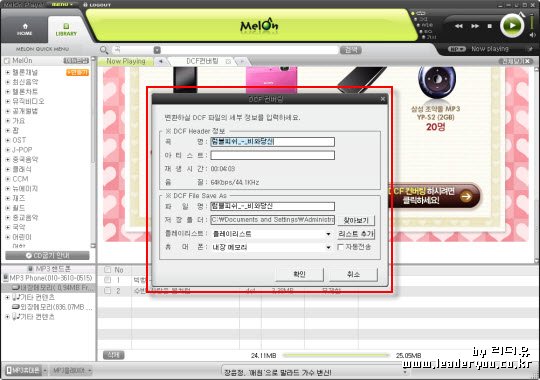Open the MENU item in the title bar
The image size is (540, 380).
(62, 4)
